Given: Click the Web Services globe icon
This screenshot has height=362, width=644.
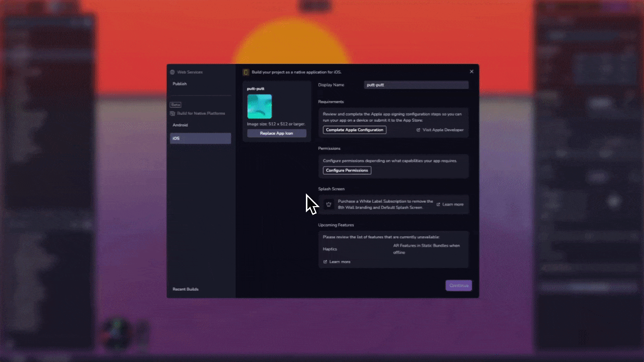Looking at the screenshot, I should point(173,72).
